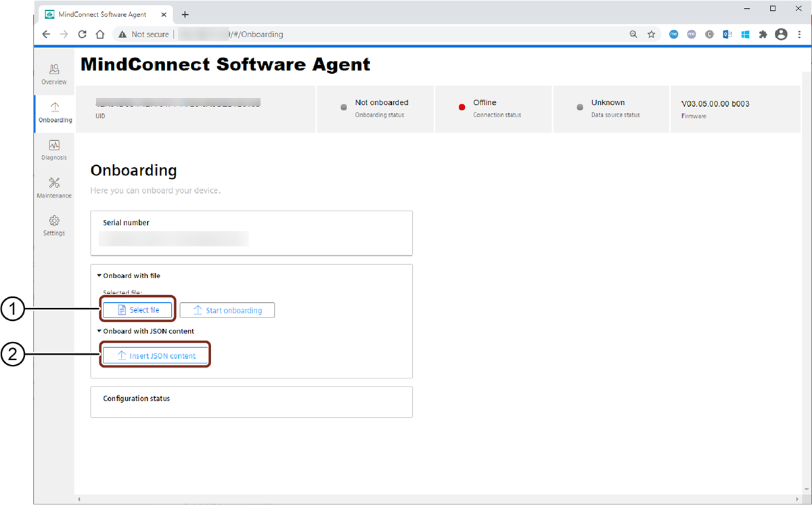Collapse the Onboard with file section

coord(129,276)
